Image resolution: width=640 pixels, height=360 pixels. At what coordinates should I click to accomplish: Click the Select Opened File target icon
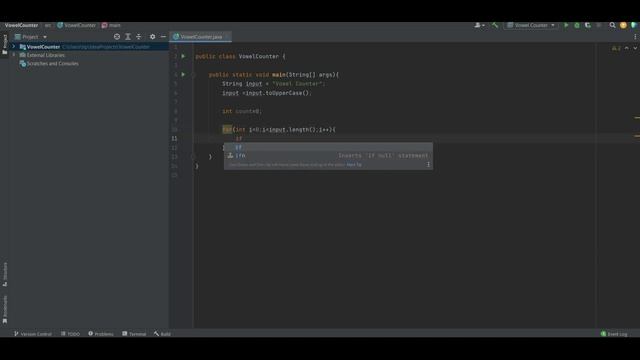pyautogui.click(x=117, y=37)
